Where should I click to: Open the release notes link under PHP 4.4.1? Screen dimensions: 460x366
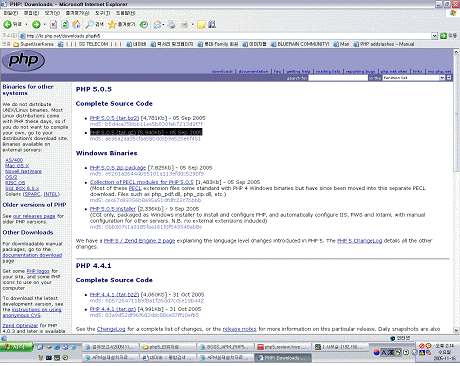[x=239, y=329]
